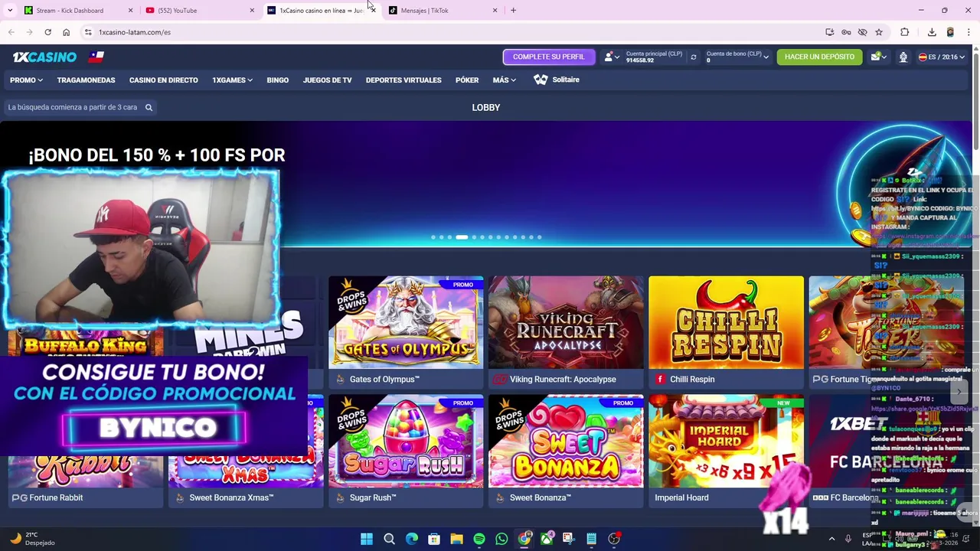
Task: Open JUEGOS DE TV section
Action: click(x=327, y=80)
